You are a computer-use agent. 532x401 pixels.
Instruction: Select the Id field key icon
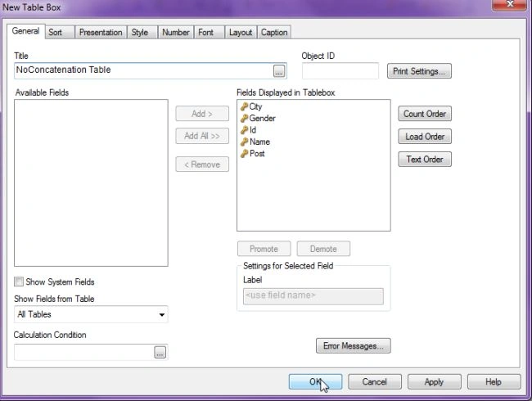(244, 130)
